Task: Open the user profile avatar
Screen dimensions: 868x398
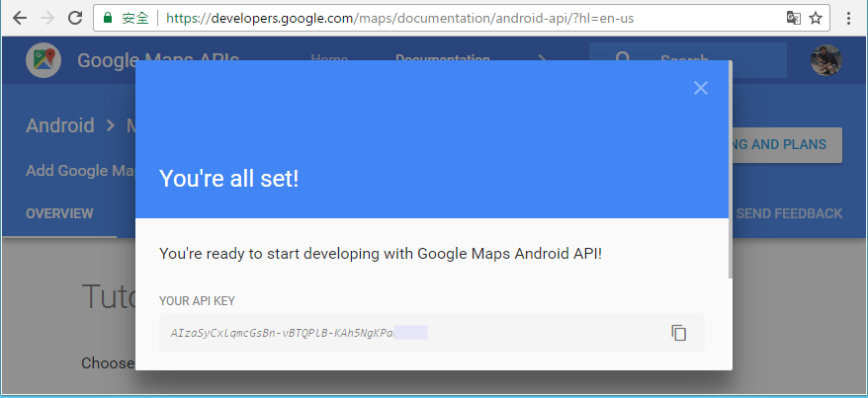Action: click(826, 59)
